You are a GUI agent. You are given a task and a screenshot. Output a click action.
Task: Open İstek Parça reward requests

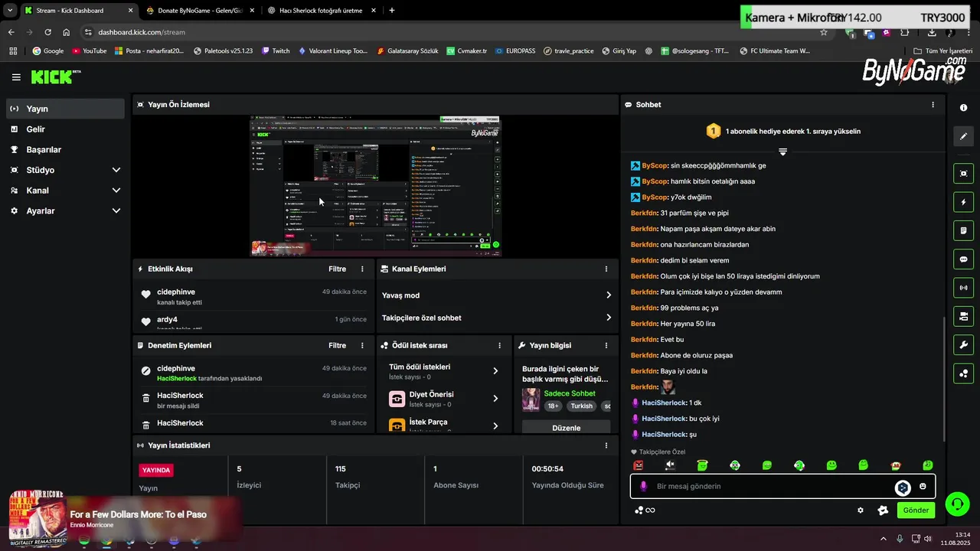pos(444,425)
